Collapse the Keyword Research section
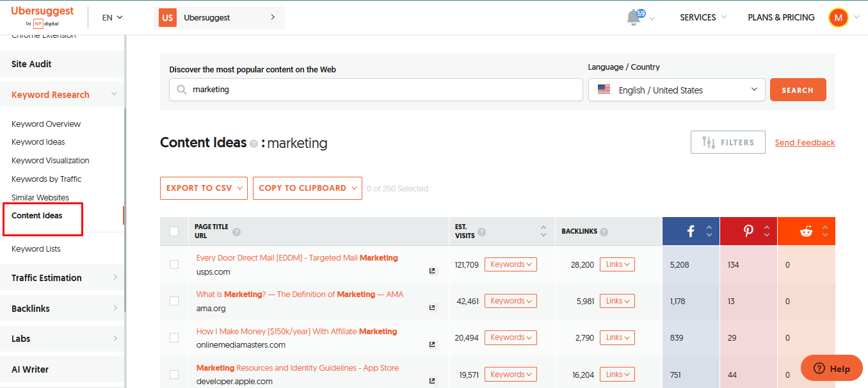The image size is (868, 388). (x=61, y=95)
